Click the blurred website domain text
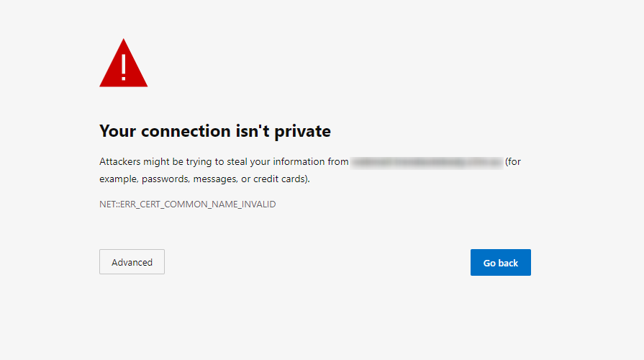This screenshot has height=360, width=644. click(427, 162)
